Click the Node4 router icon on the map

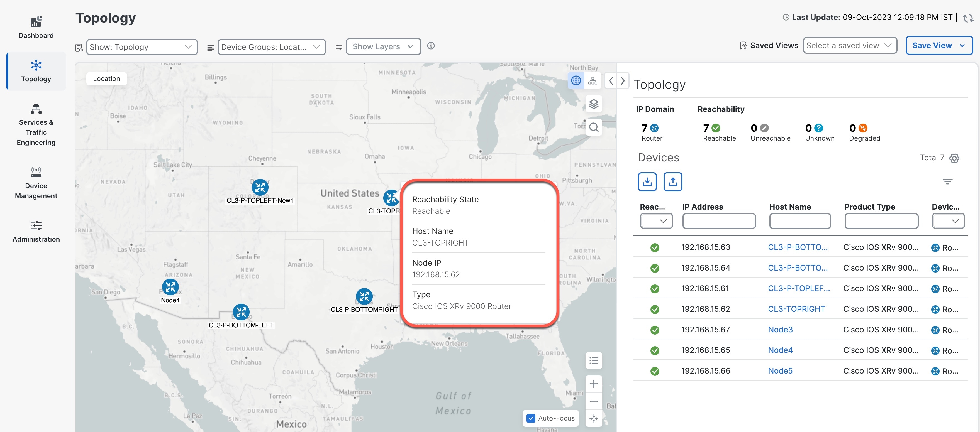170,287
